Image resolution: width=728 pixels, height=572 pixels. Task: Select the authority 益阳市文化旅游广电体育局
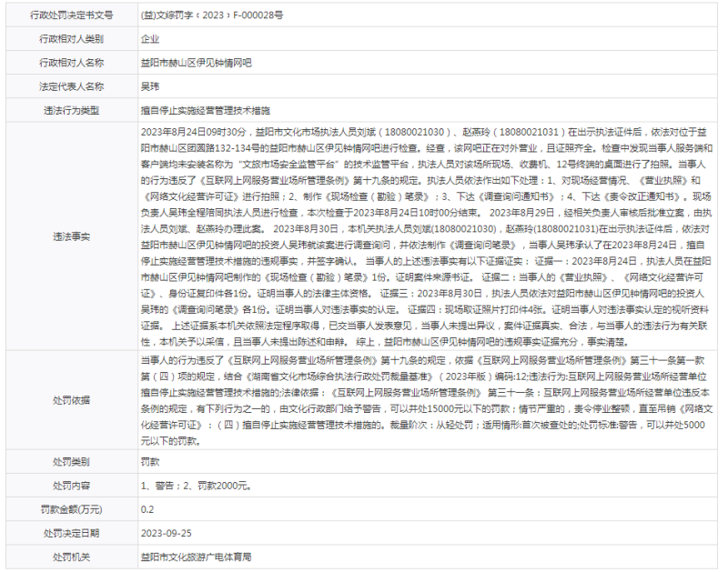[197, 557]
